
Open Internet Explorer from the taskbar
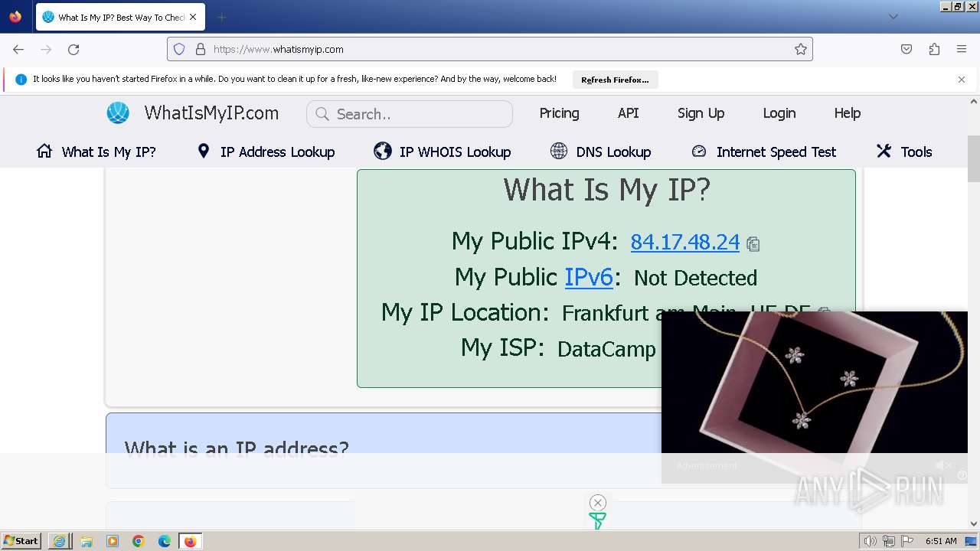59,541
